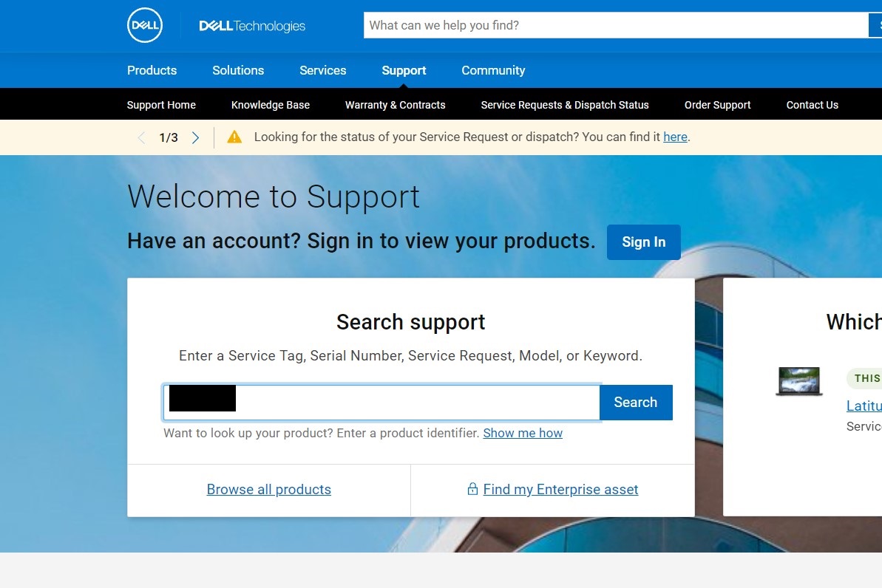Click the round Dell logo icon
Viewport: 882px width, 588px height.
click(145, 25)
